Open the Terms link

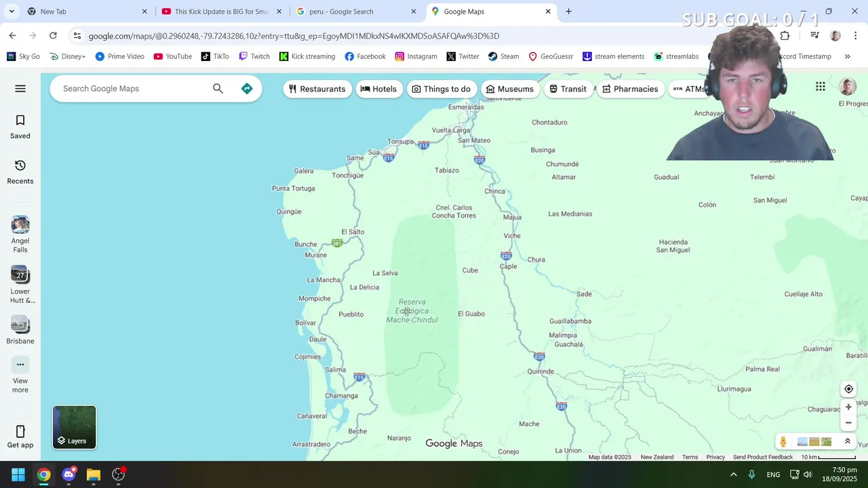click(690, 457)
